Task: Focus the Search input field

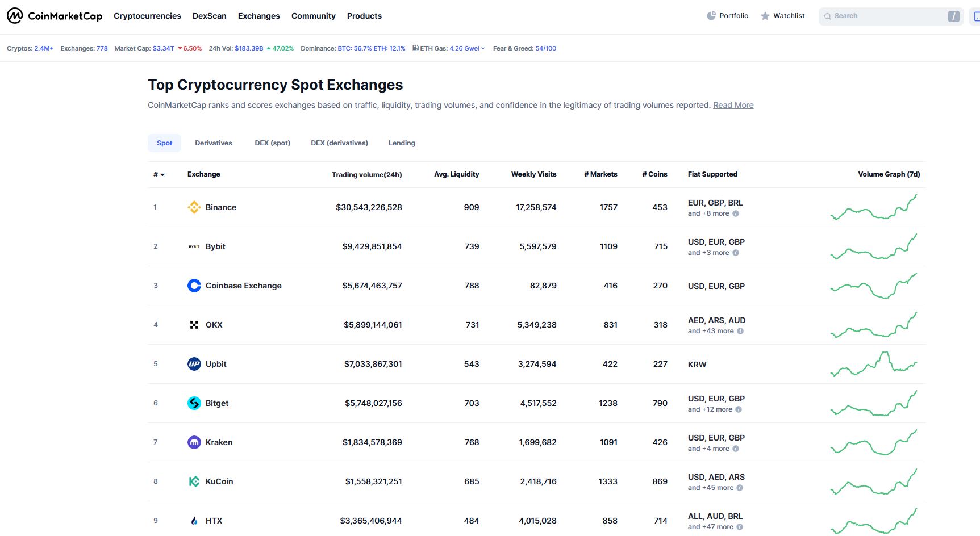Action: [x=891, y=16]
